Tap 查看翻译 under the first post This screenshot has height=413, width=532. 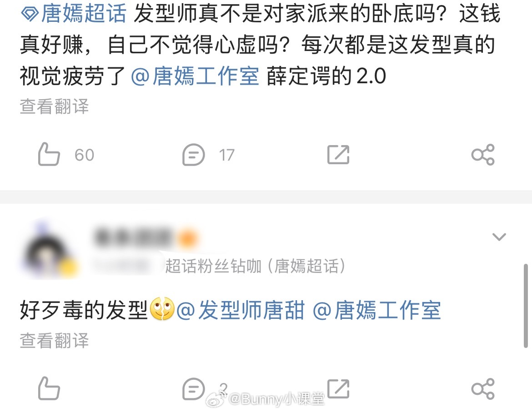tap(54, 106)
